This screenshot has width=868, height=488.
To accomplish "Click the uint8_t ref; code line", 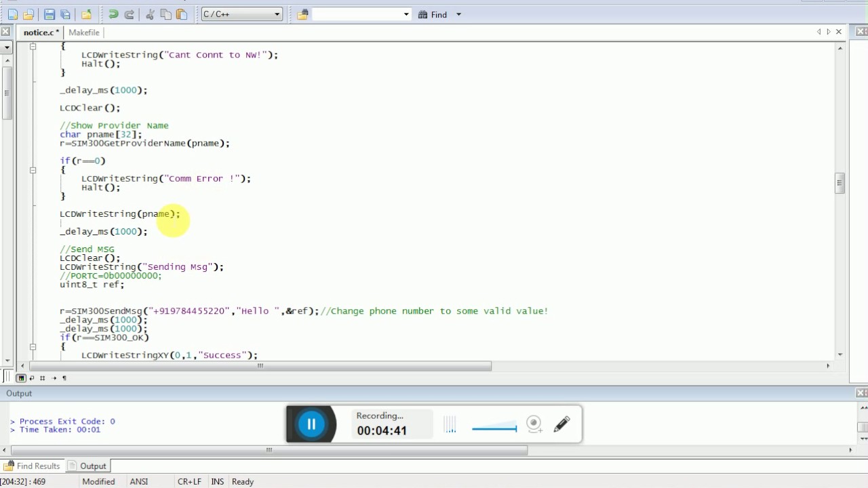I will point(92,285).
